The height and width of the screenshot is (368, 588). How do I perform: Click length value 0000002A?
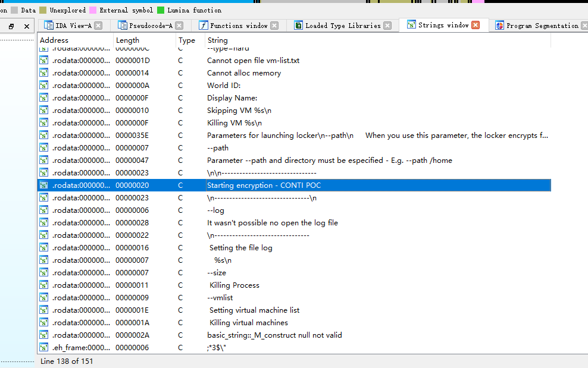pos(132,335)
